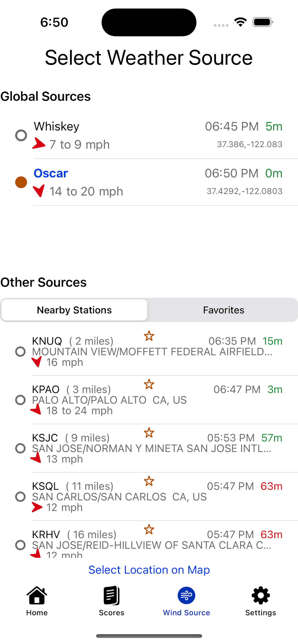Star the KRHV Reid-Hillview station
Viewport: 298px width, 644px height.
149,529
